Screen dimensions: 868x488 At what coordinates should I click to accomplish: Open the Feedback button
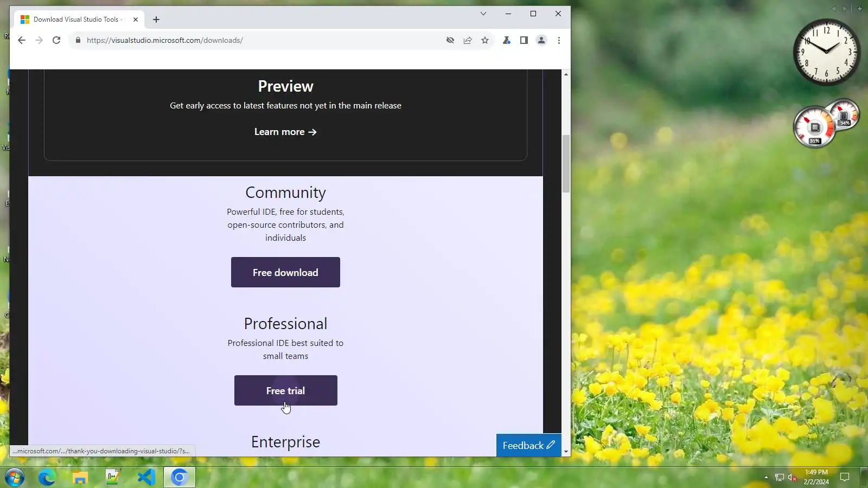529,445
